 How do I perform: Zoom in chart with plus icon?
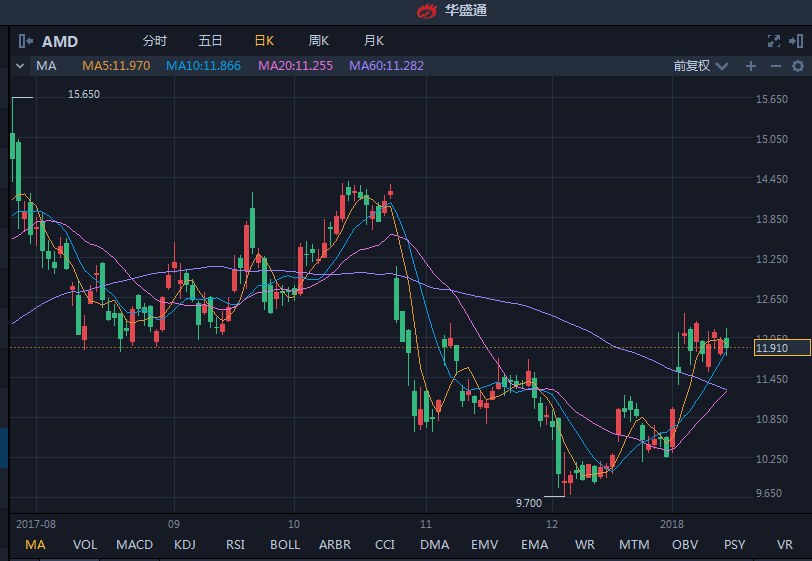(x=750, y=66)
